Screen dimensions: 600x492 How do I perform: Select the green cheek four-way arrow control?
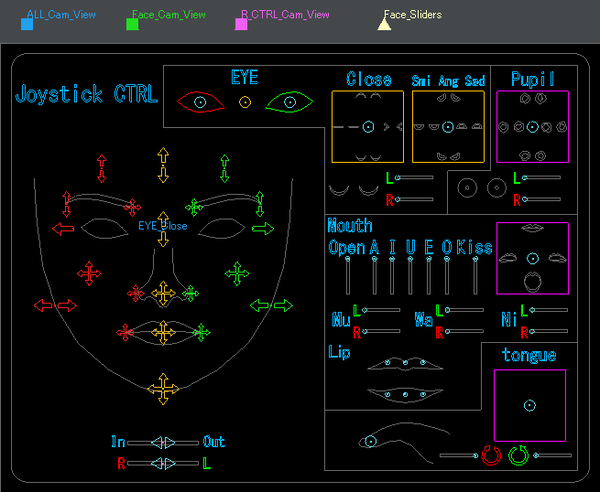click(x=237, y=273)
